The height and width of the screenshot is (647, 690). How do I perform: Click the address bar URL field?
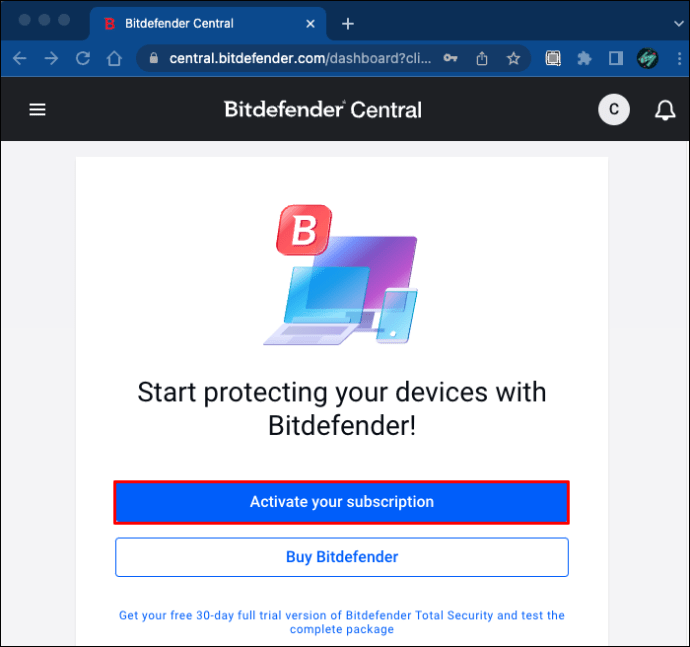point(300,59)
